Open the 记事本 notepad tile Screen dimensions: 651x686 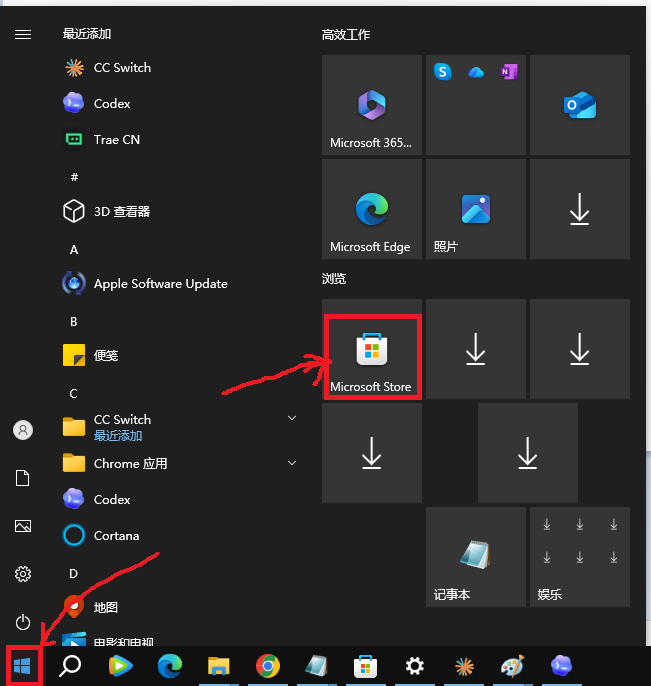(476, 557)
